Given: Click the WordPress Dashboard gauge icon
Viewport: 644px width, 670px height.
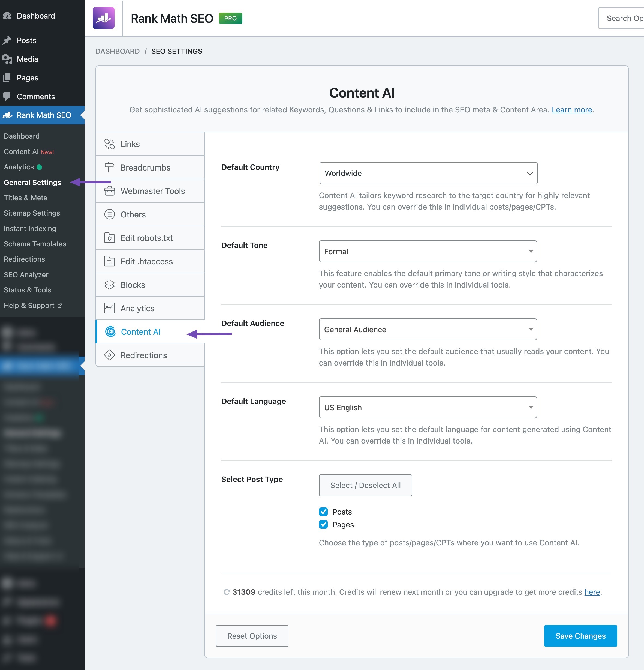Looking at the screenshot, I should [x=7, y=16].
